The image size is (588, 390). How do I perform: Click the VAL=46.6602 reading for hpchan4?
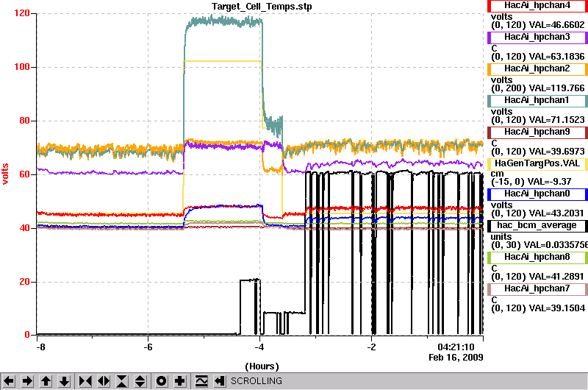click(556, 25)
